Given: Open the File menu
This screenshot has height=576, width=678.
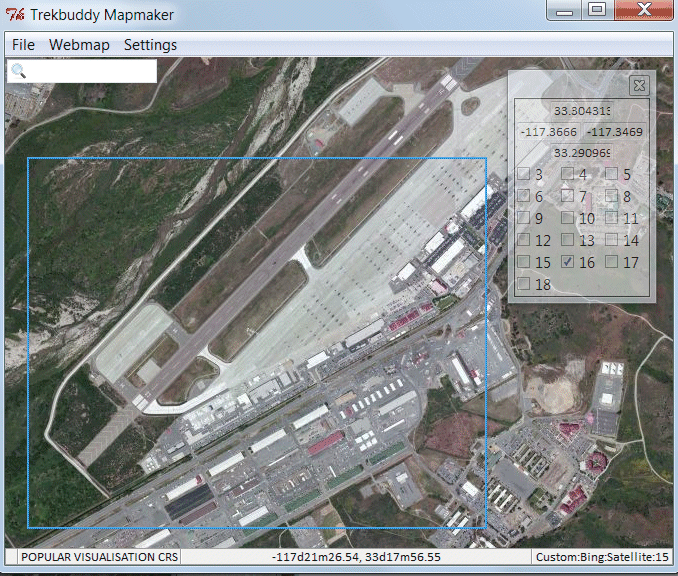Looking at the screenshot, I should 23,45.
